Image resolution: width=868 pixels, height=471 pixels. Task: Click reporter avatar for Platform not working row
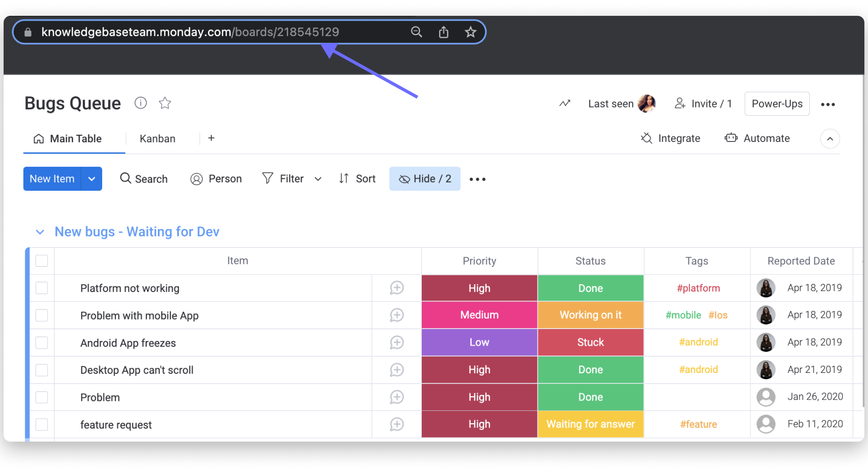(766, 288)
